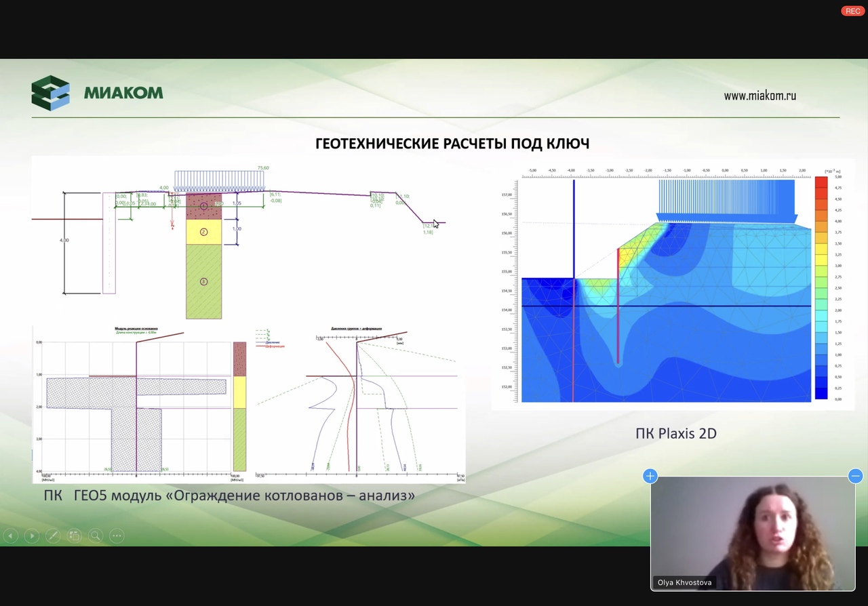This screenshot has height=606, width=868.
Task: Click the Olya Khvostova name label
Action: pyautogui.click(x=684, y=582)
